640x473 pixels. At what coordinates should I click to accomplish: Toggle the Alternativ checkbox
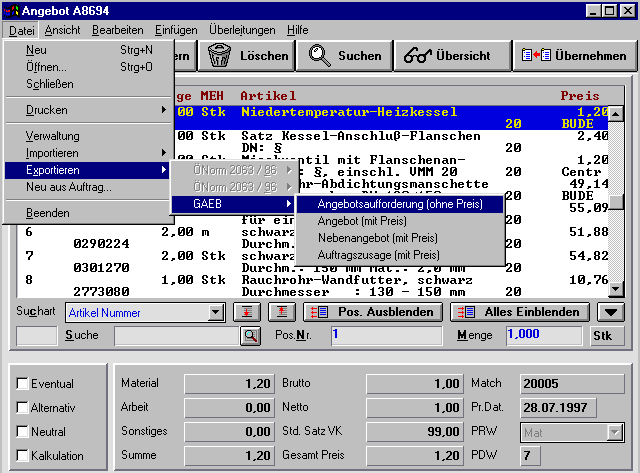click(24, 408)
